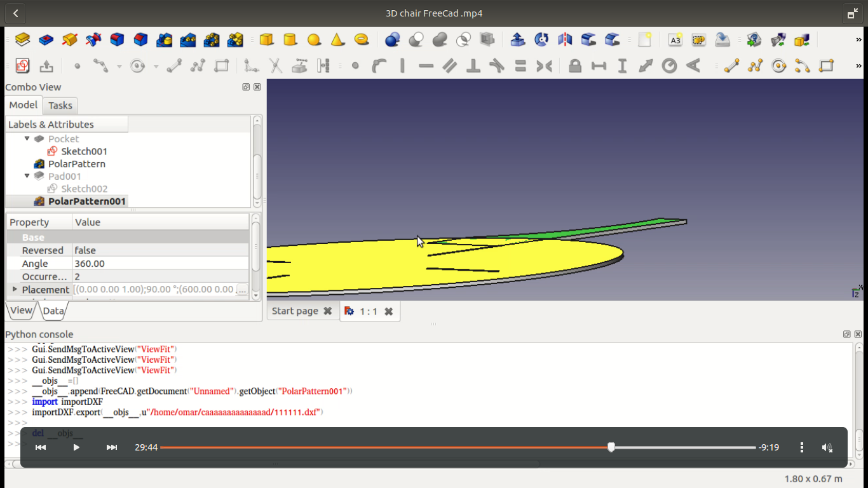Click the video progress slider handle

point(611,447)
